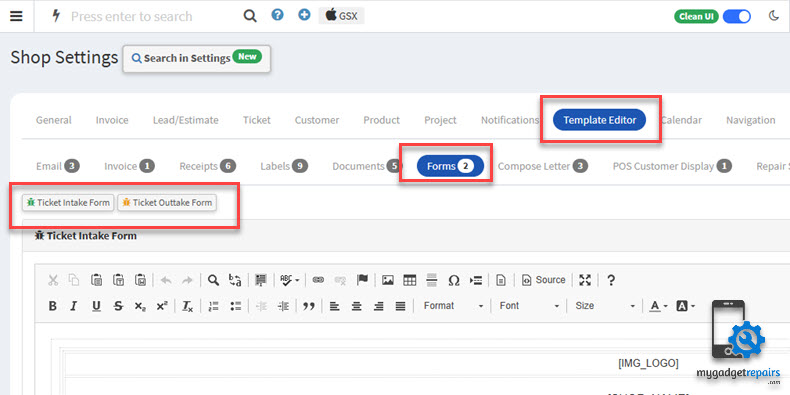
Task: Click the About editor question mark
Action: coord(611,280)
